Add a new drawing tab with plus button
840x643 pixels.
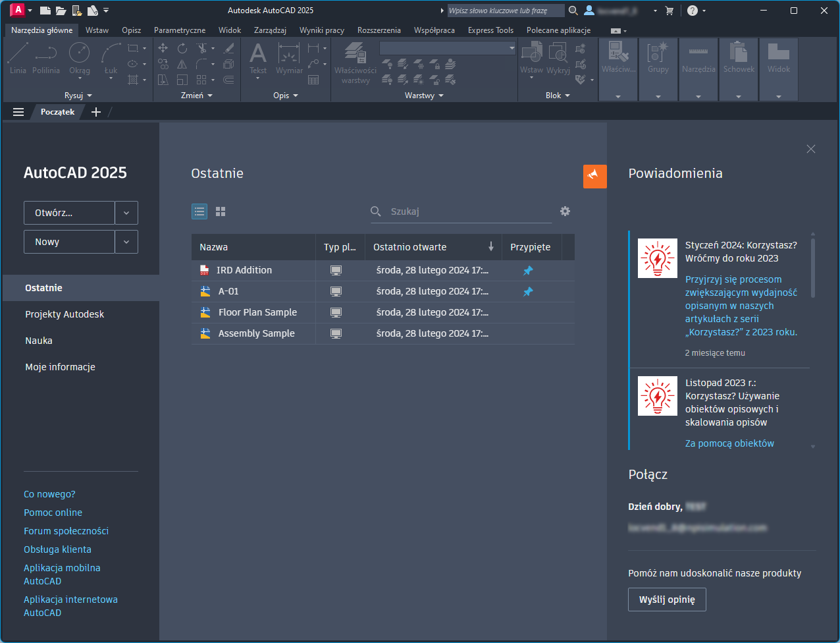[x=96, y=112]
